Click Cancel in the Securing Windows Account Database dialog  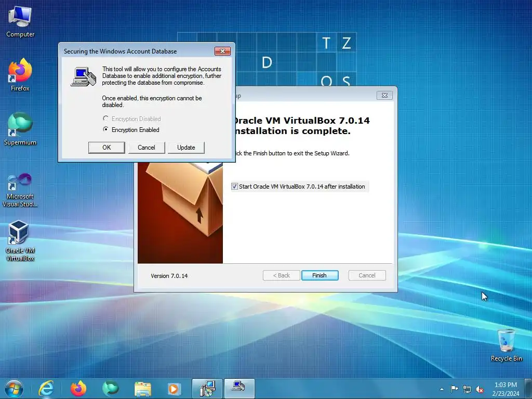click(146, 147)
